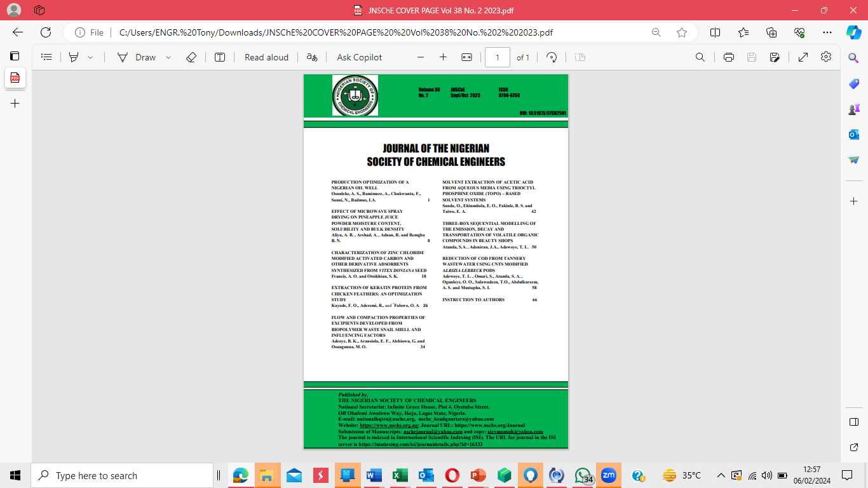Expand highlight color options arrow
The height and width of the screenshot is (488, 868).
(90, 57)
